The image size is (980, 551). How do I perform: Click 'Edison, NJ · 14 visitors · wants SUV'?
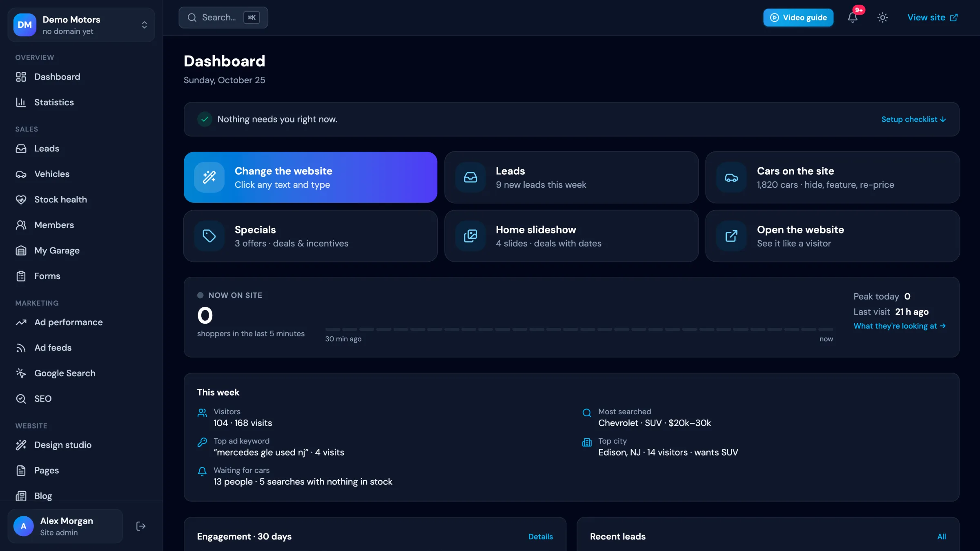(x=668, y=453)
